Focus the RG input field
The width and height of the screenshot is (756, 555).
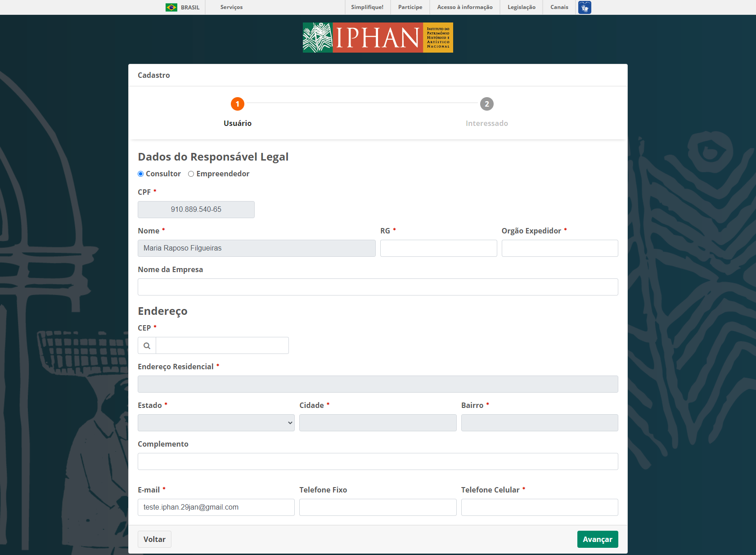tap(439, 248)
